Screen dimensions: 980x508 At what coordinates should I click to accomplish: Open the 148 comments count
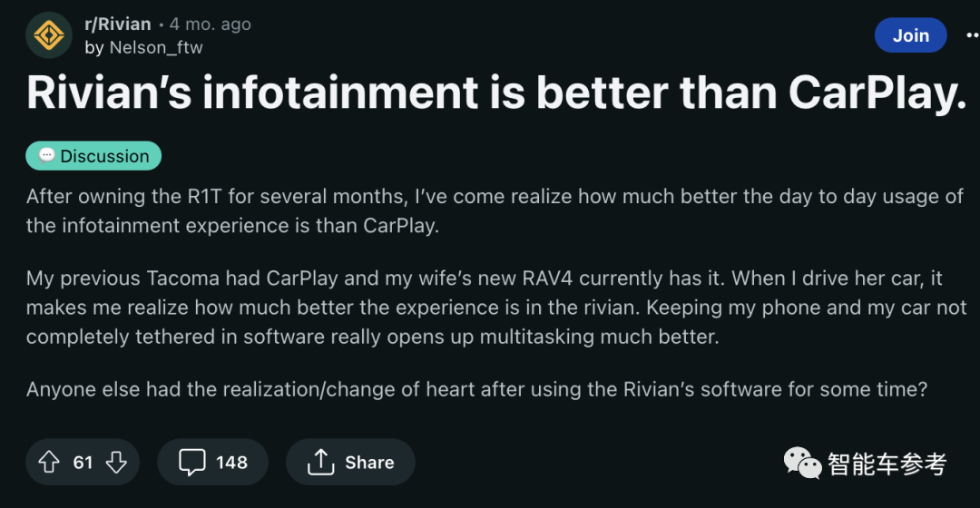click(232, 463)
